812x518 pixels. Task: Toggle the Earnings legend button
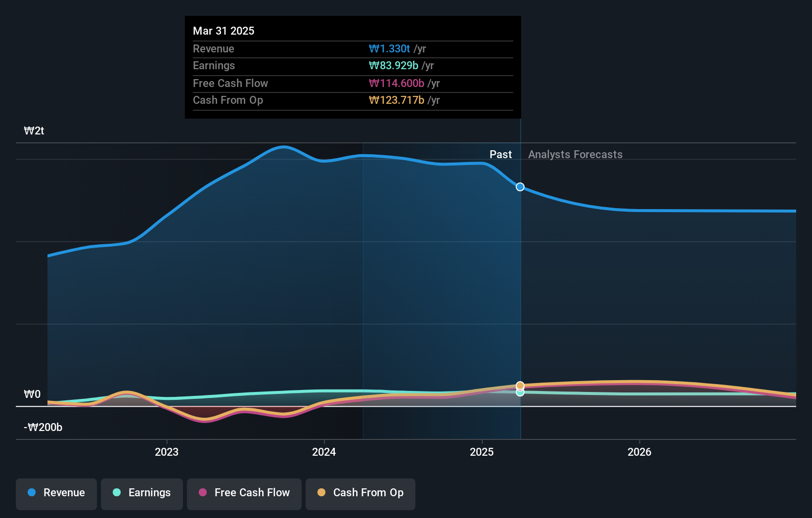142,494
